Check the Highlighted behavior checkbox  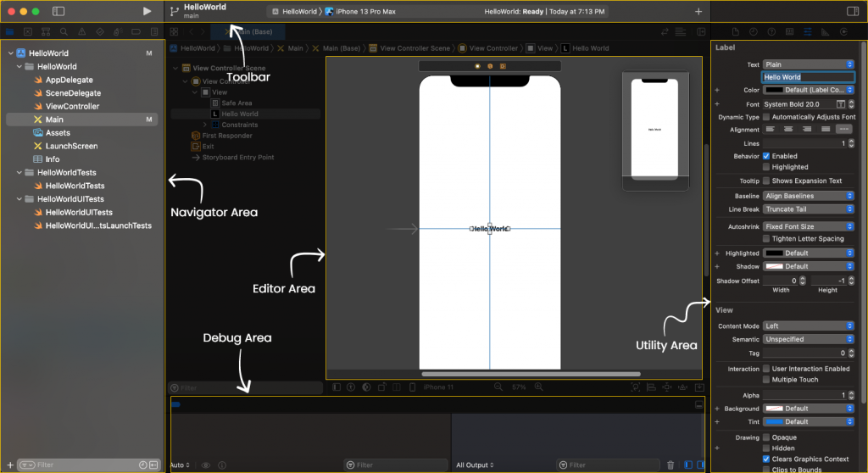766,167
